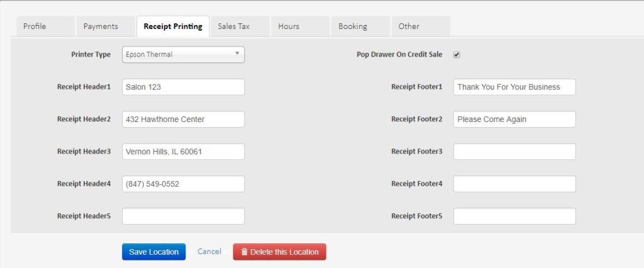Viewport: 644px width, 268px height.
Task: Click the Receipt Printing tab
Action: tap(173, 26)
